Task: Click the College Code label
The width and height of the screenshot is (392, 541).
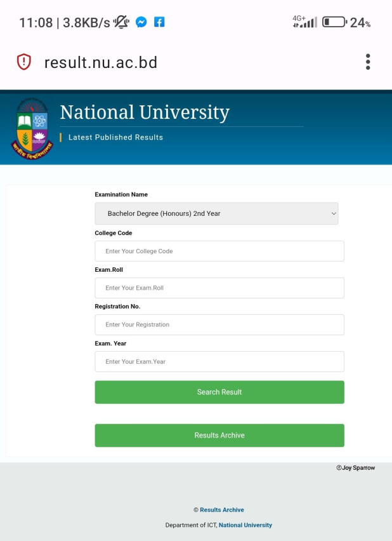Action: 114,233
